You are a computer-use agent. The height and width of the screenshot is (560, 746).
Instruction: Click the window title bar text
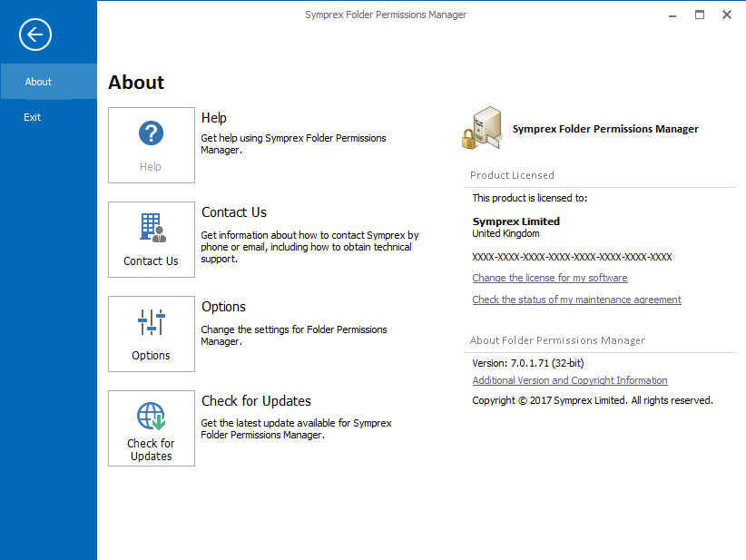[x=386, y=15]
